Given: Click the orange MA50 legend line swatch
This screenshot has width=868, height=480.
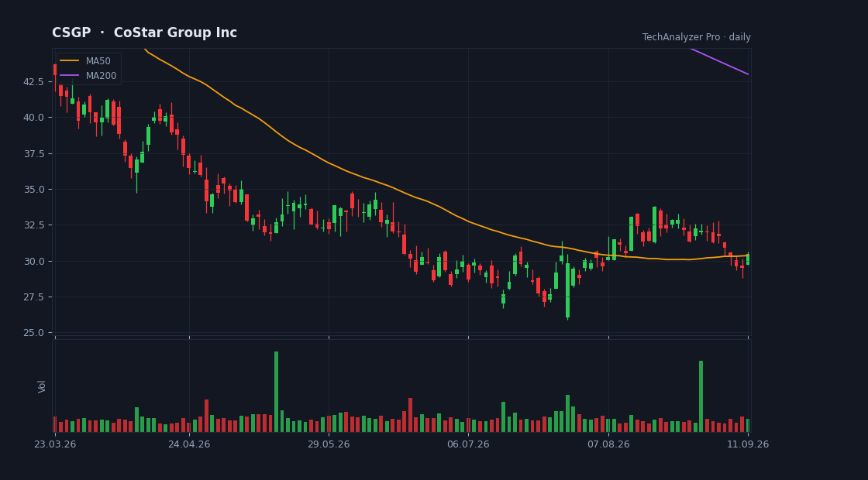Looking at the screenshot, I should coord(69,61).
